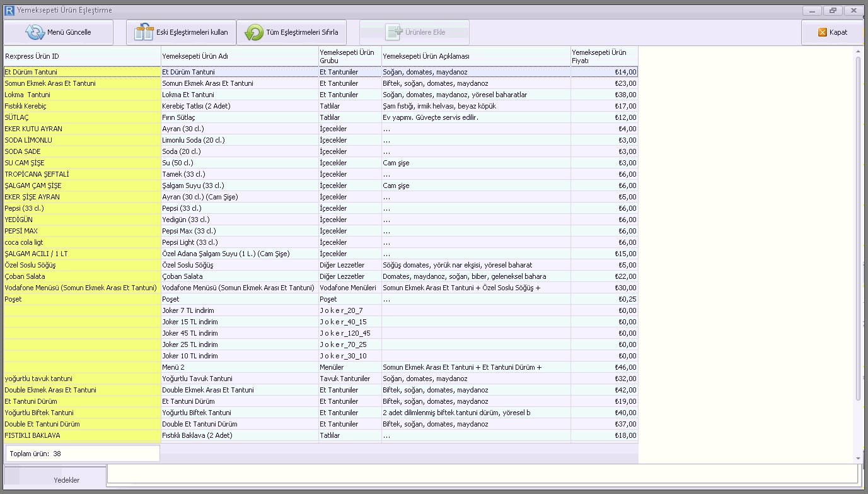Select the 'TROPİCANA ŞEFTALİ' cell

click(82, 174)
